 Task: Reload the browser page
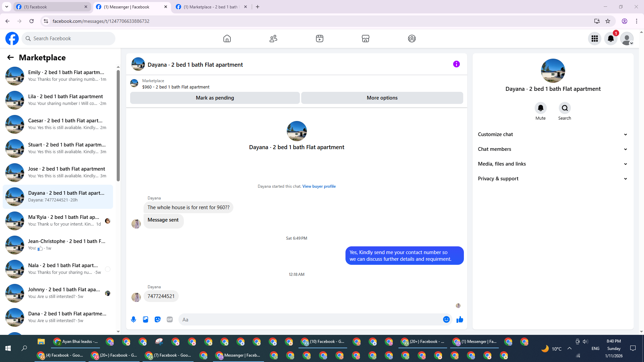(32, 21)
